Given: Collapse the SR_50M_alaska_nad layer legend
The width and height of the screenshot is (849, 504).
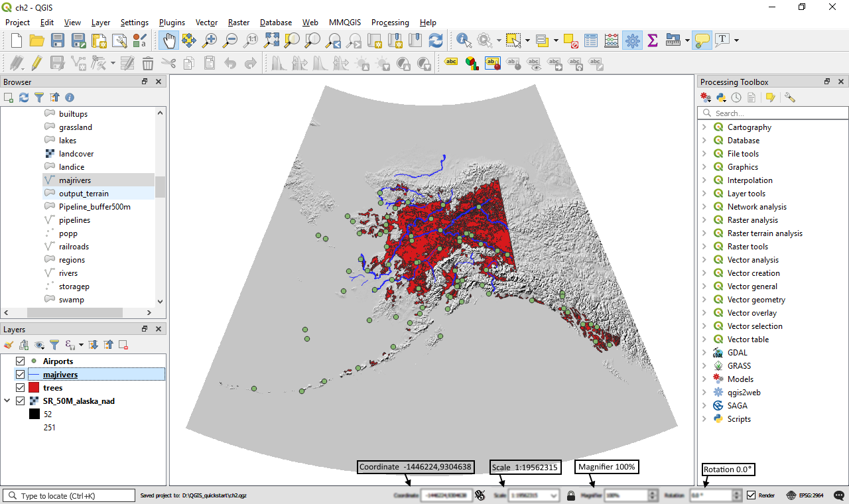Looking at the screenshot, I should (x=7, y=401).
